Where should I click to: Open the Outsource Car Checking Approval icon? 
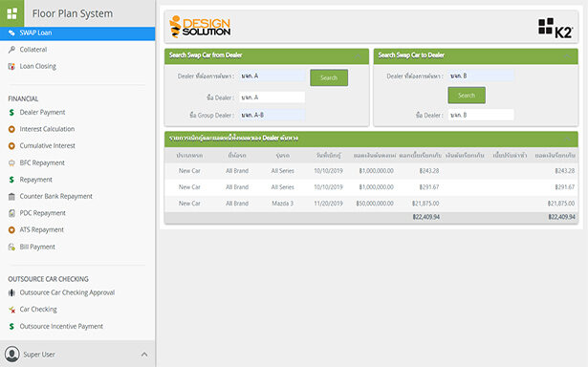pyautogui.click(x=11, y=292)
